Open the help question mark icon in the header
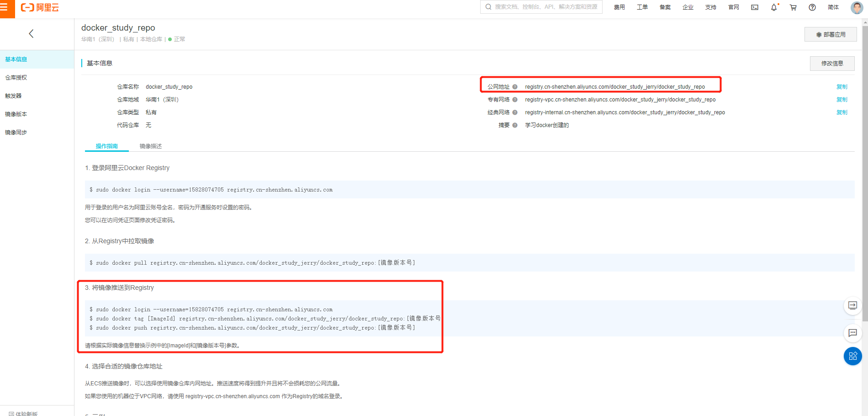Viewport: 868px width, 416px height. [812, 7]
